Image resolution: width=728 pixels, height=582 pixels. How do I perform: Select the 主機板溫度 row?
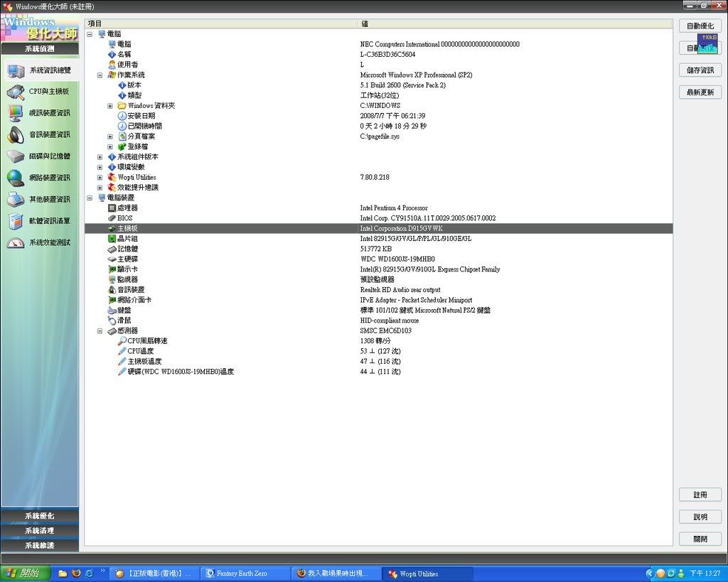point(378,361)
